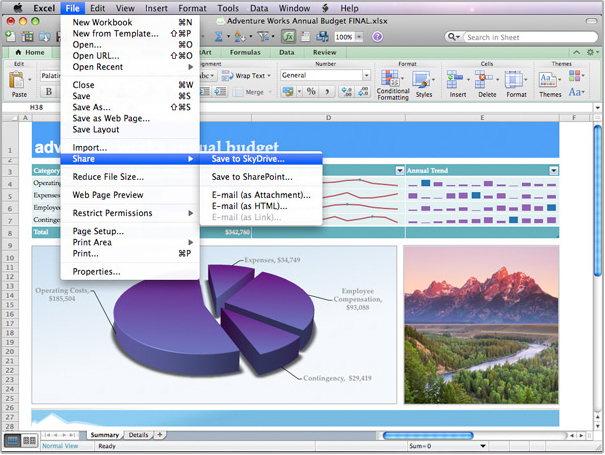Image resolution: width=605 pixels, height=455 pixels.
Task: Open the Themes gallery icon
Action: click(x=550, y=80)
